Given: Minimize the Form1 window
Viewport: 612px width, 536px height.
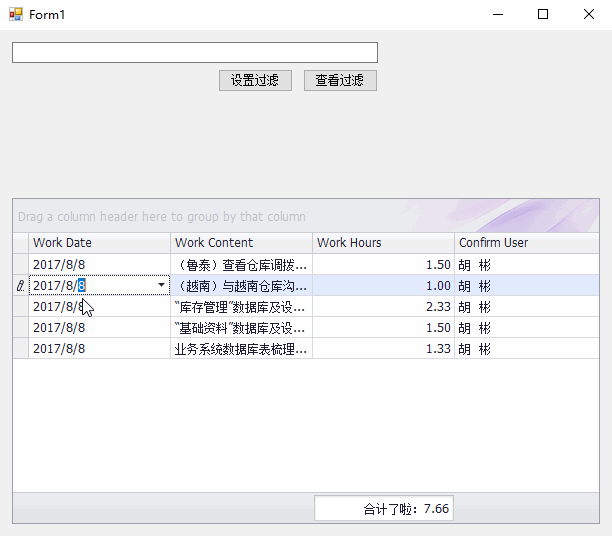Looking at the screenshot, I should tap(498, 14).
